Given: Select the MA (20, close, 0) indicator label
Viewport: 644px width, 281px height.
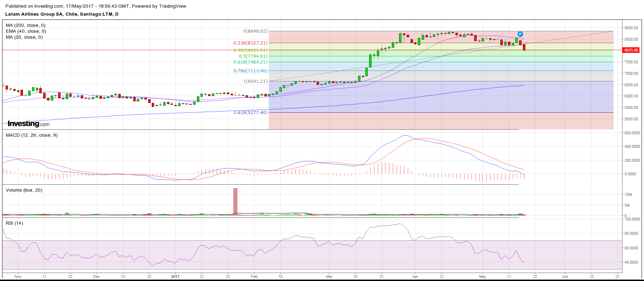Looking at the screenshot, I should coord(24,37).
